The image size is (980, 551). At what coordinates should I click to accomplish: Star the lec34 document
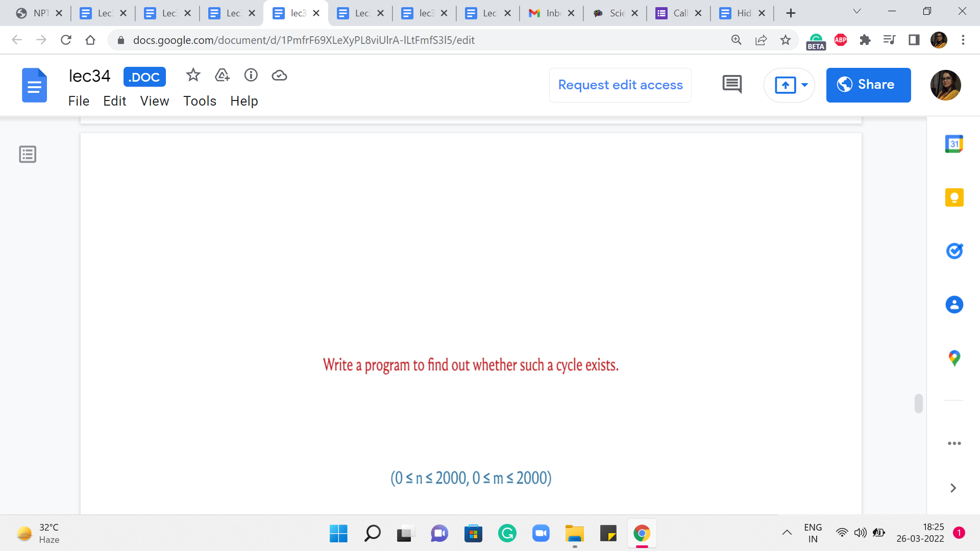point(193,76)
